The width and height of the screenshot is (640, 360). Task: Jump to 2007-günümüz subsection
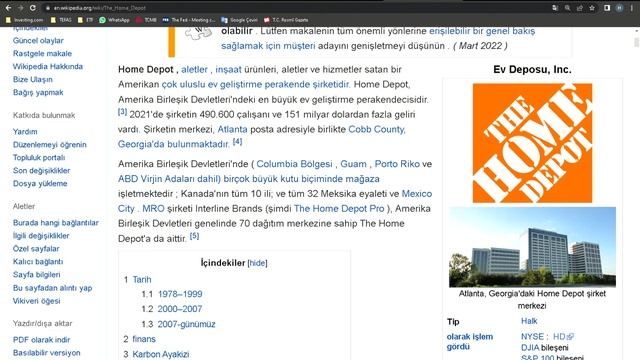[186, 324]
